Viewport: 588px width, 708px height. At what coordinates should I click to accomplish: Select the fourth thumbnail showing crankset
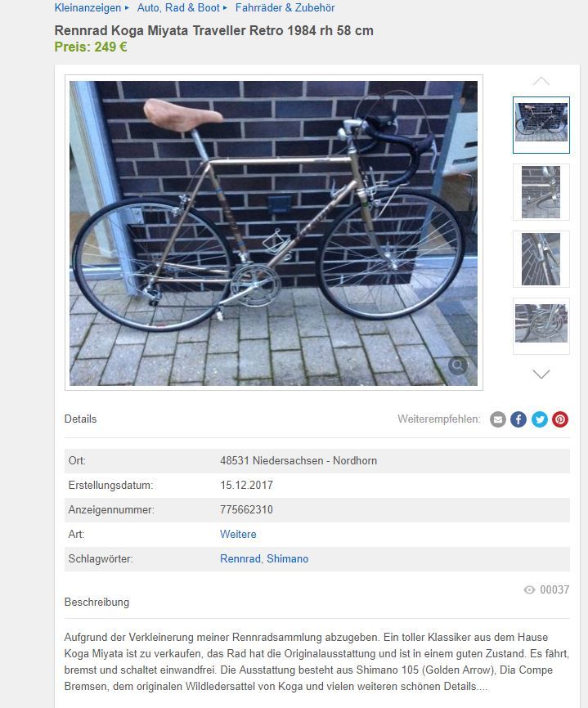(541, 326)
